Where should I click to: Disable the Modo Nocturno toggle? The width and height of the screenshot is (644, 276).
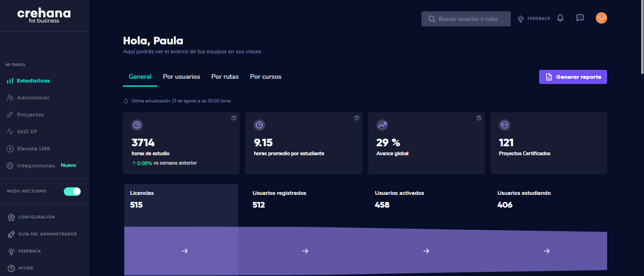pyautogui.click(x=72, y=191)
